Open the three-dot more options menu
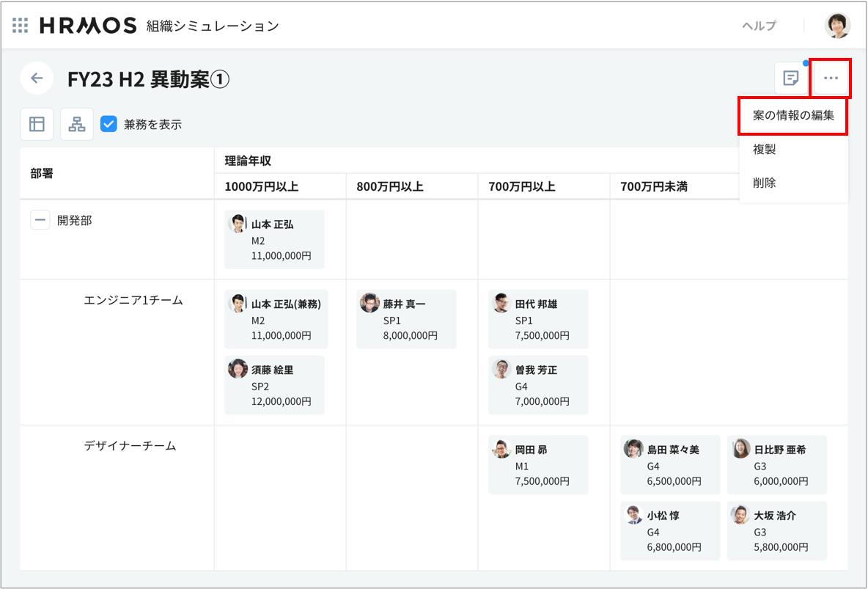The height and width of the screenshot is (589, 868). click(x=831, y=78)
